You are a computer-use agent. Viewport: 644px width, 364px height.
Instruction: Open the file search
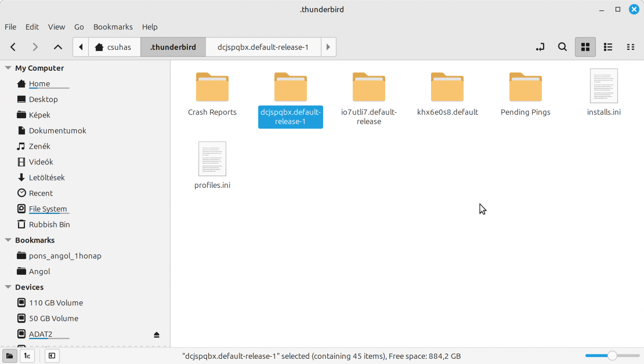[563, 47]
